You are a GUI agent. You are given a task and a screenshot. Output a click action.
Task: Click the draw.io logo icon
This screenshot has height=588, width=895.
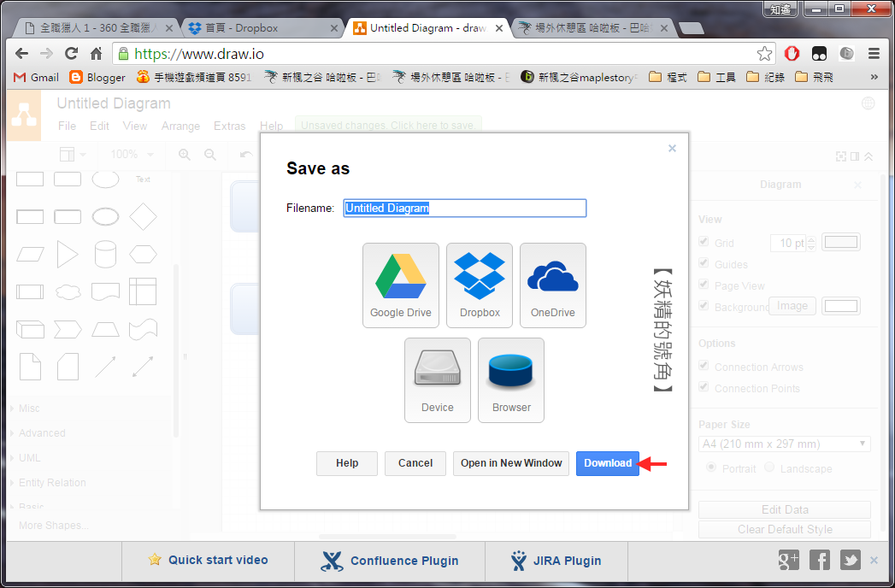click(x=23, y=115)
